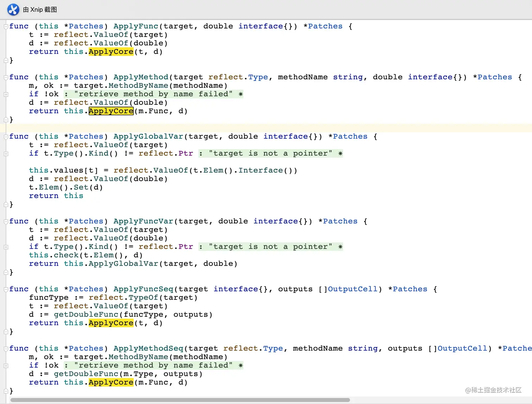Expand the folded "if !ok" gutter marker in ApplyMethod
This screenshot has height=404, width=532.
tap(6, 94)
